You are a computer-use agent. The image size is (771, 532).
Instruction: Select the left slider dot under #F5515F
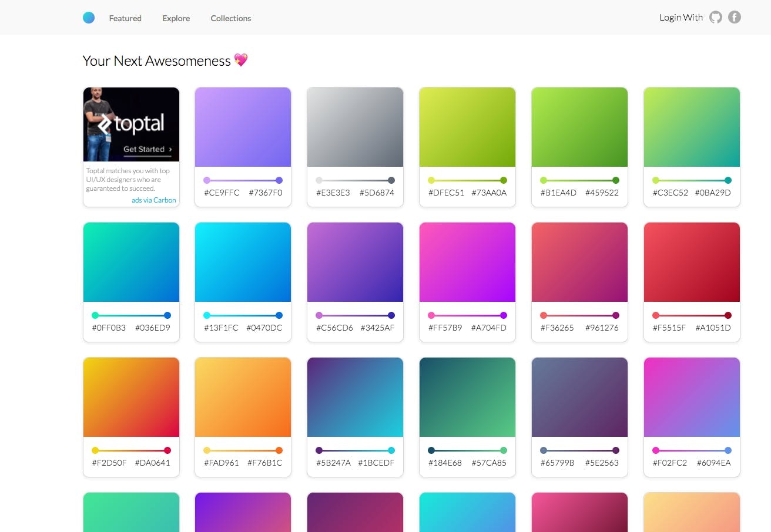(656, 315)
